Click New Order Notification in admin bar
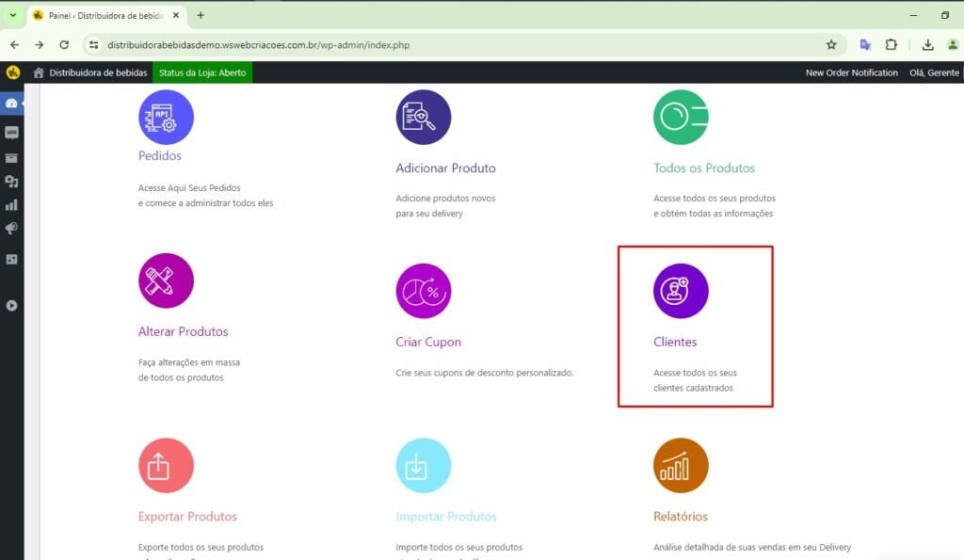 tap(851, 72)
